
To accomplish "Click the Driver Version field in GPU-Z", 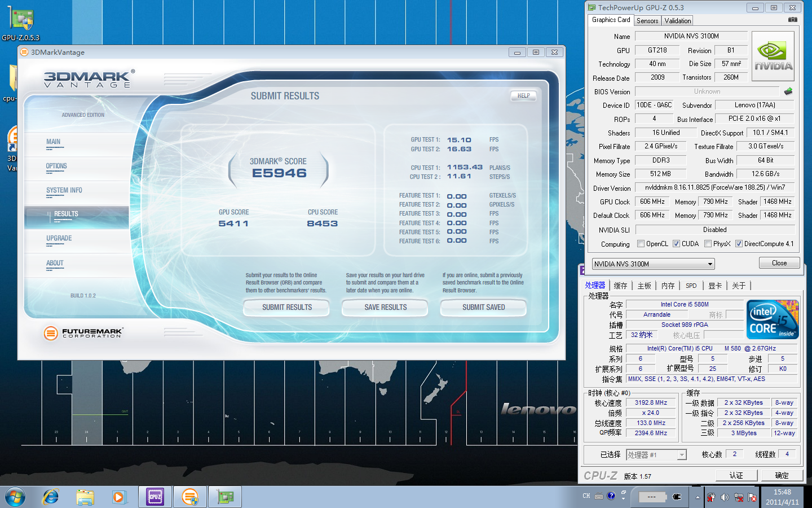I will (x=715, y=187).
